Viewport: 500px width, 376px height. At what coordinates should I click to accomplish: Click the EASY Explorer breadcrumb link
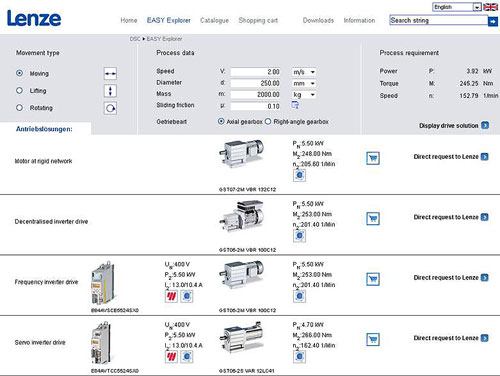(x=164, y=39)
